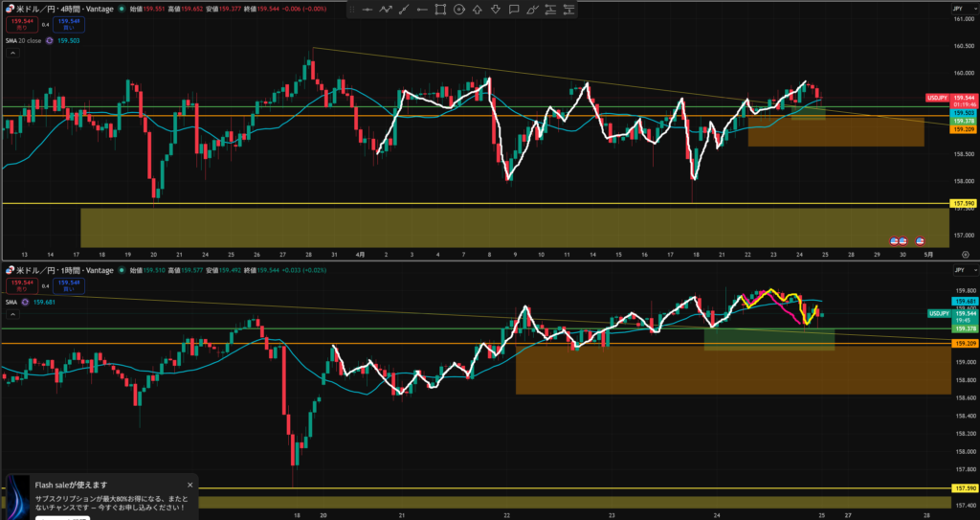This screenshot has height=520, width=980.
Task: Click the arrow up marker tool
Action: (x=478, y=10)
